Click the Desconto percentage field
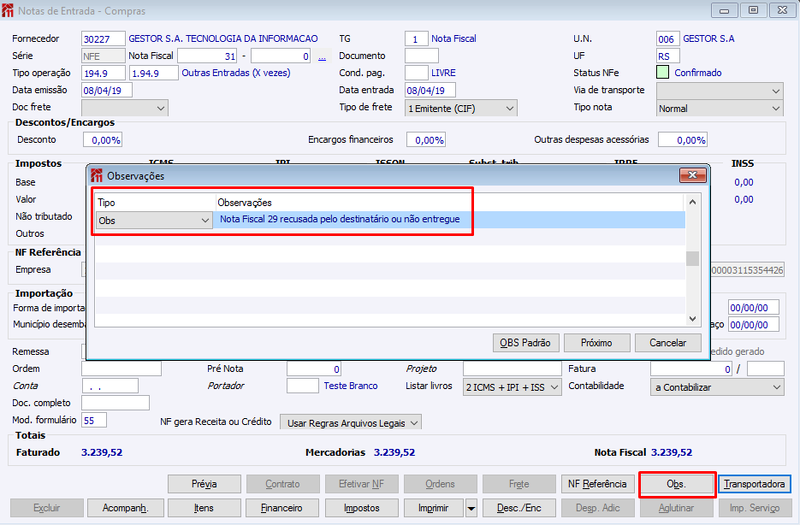This screenshot has width=800, height=525. coord(103,140)
